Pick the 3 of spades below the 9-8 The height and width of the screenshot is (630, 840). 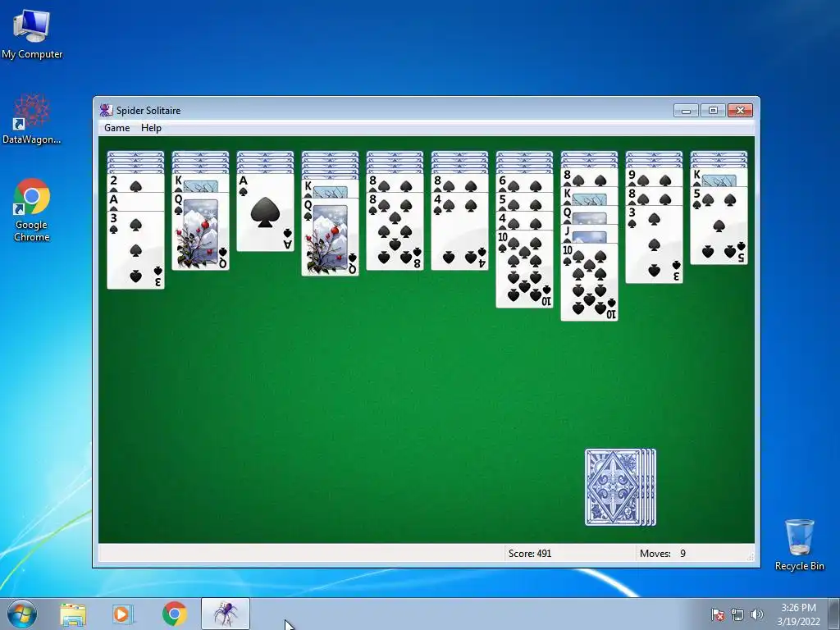pos(654,244)
